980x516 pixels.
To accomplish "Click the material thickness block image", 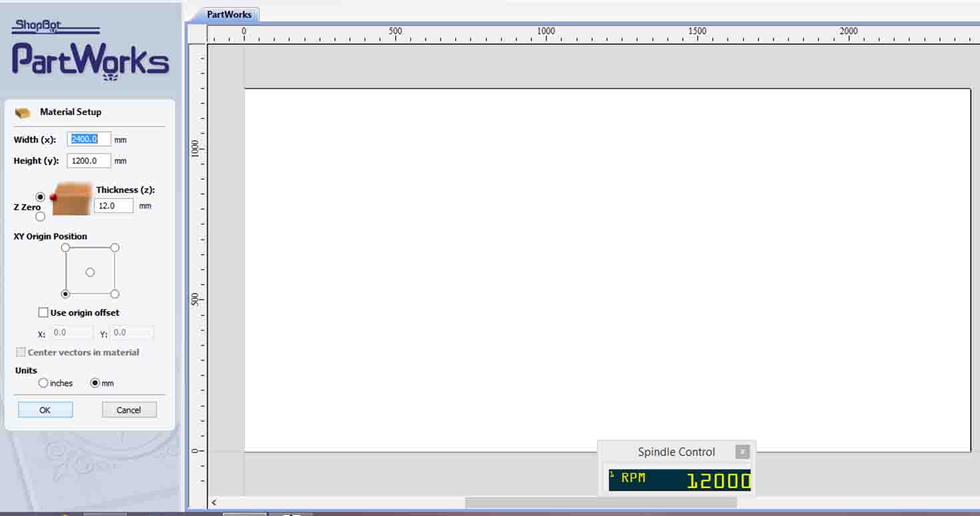I will click(71, 199).
